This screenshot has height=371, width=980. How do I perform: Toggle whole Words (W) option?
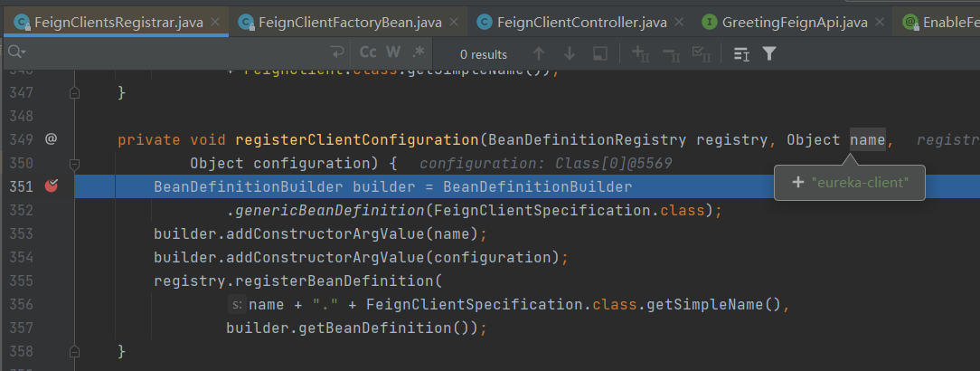tap(393, 52)
